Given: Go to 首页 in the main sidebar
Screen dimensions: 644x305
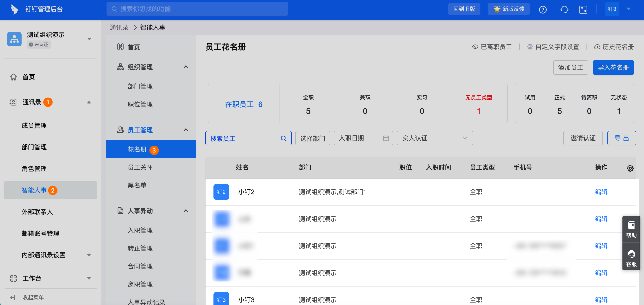Looking at the screenshot, I should [x=29, y=77].
